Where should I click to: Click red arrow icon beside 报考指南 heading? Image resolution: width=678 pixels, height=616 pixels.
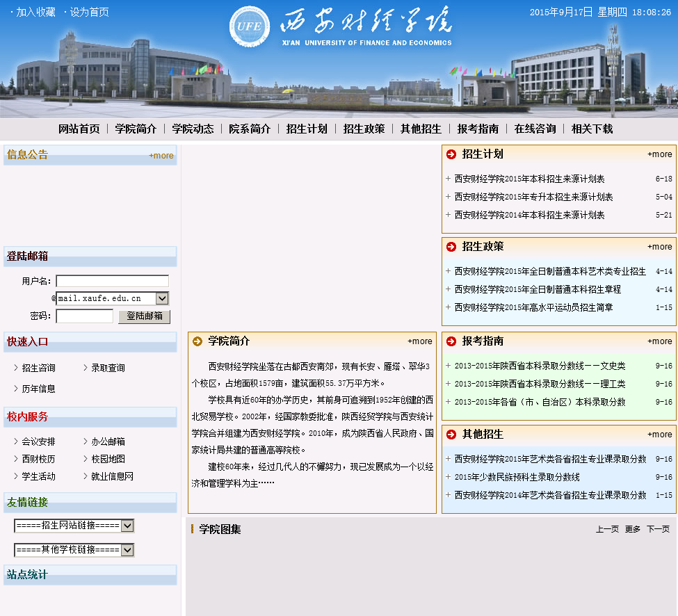click(451, 341)
